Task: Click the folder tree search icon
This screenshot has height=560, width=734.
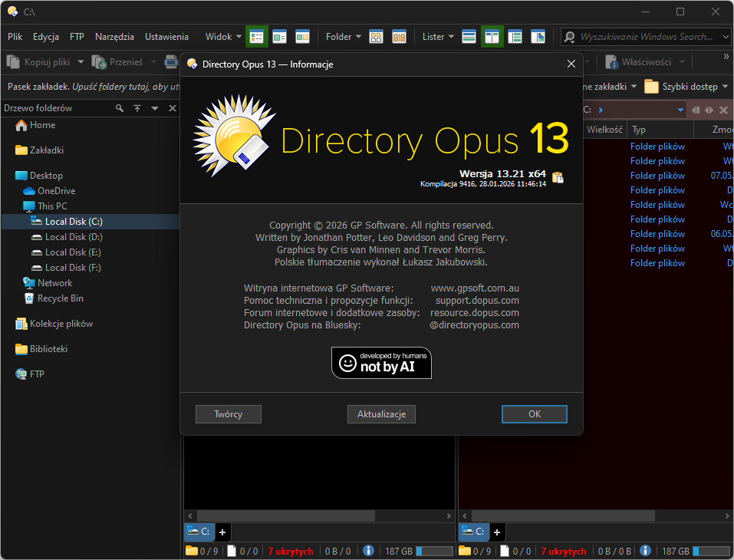Action: coord(120,108)
